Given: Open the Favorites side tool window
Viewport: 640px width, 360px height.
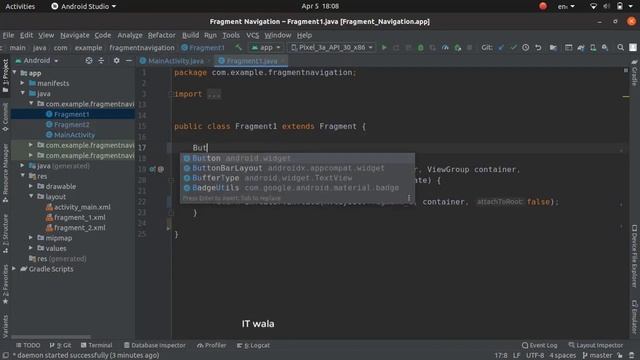Looking at the screenshot, I should [x=5, y=284].
